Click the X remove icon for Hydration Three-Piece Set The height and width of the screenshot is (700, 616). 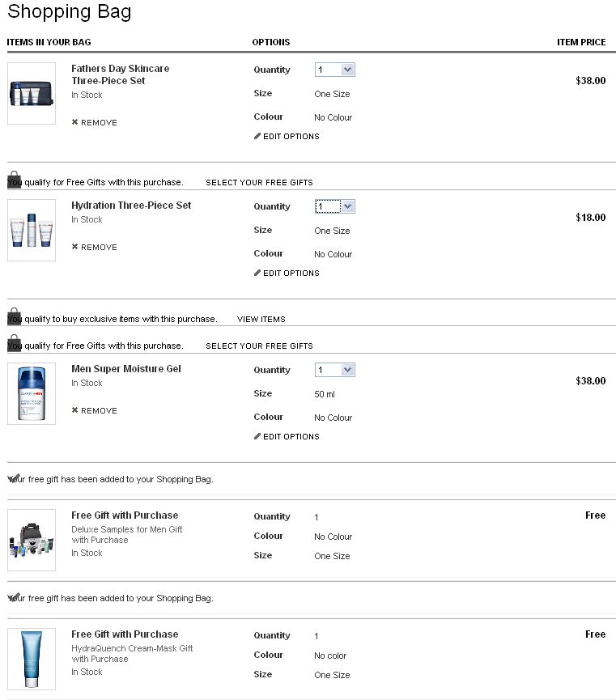(x=74, y=247)
